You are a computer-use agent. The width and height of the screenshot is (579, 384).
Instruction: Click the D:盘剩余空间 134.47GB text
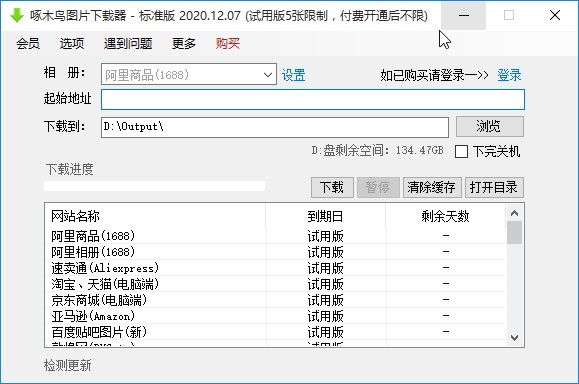click(377, 150)
